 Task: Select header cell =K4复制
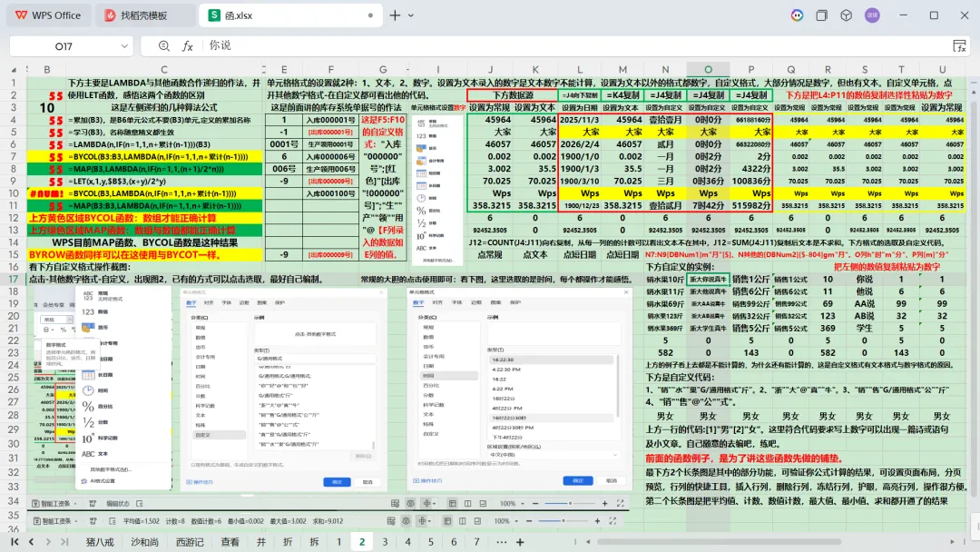pos(622,95)
